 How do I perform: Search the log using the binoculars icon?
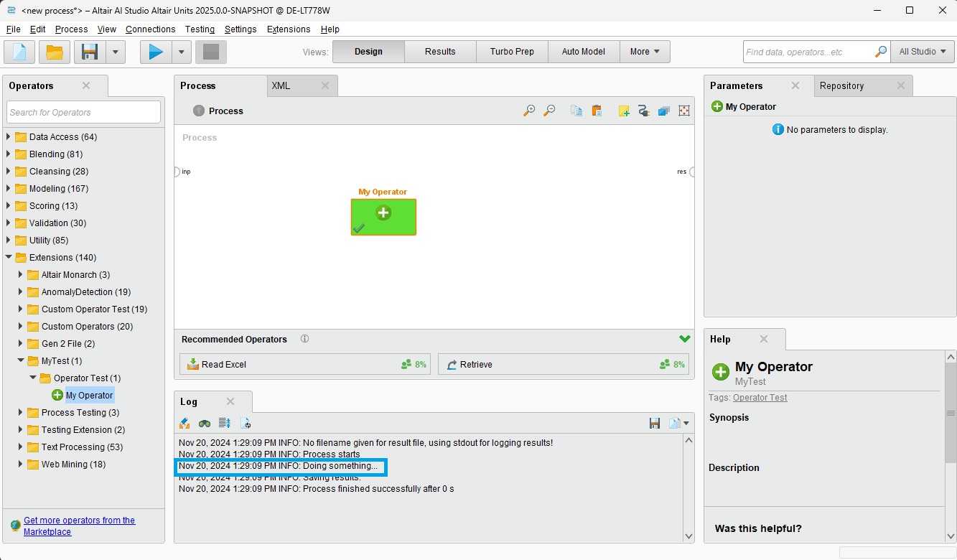point(205,424)
